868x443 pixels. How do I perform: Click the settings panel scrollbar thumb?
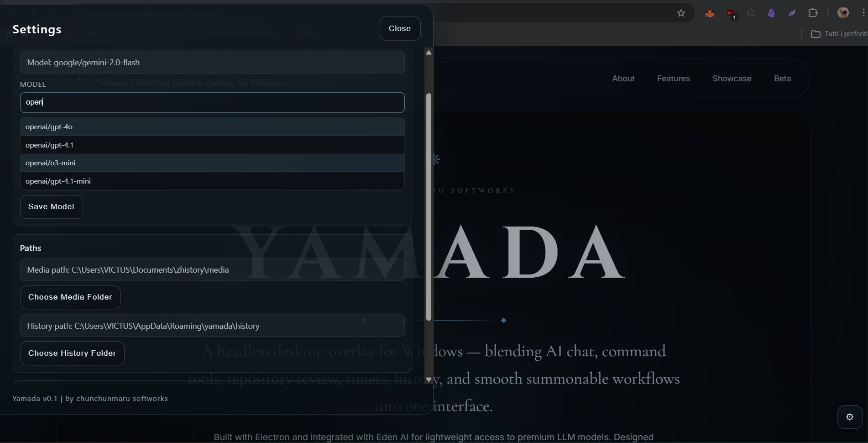(429, 207)
